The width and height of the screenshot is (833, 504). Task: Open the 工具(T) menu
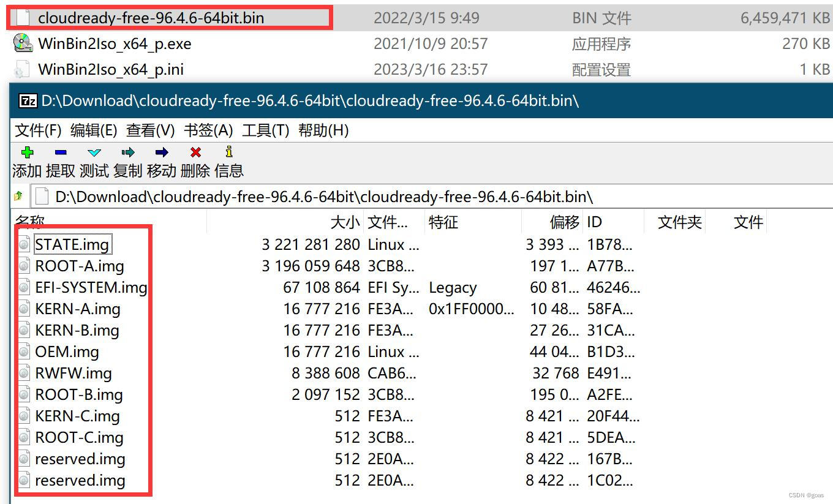tap(265, 130)
